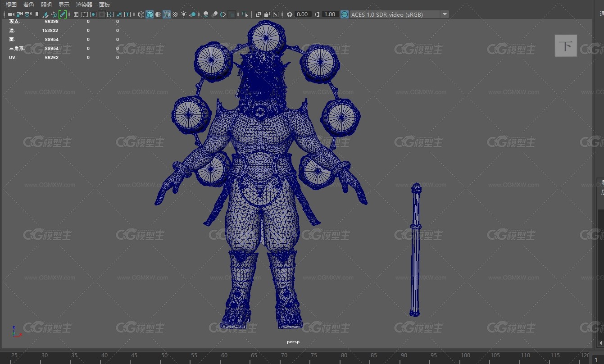
Task: Edit exposure value field 0.00
Action: point(302,14)
